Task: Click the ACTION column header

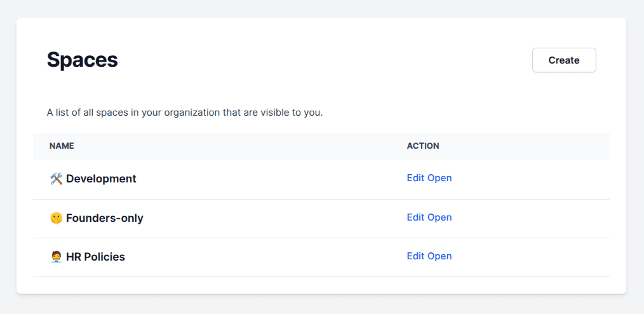Action: click(423, 146)
